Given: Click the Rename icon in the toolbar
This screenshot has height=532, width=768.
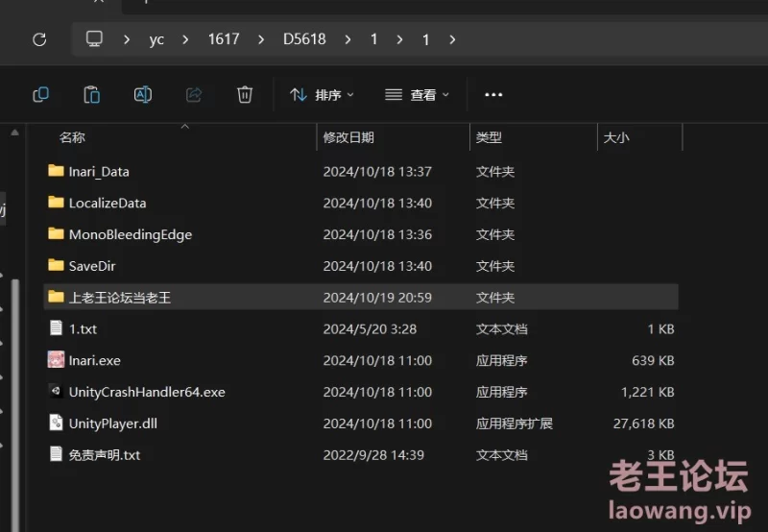Looking at the screenshot, I should tap(143, 94).
